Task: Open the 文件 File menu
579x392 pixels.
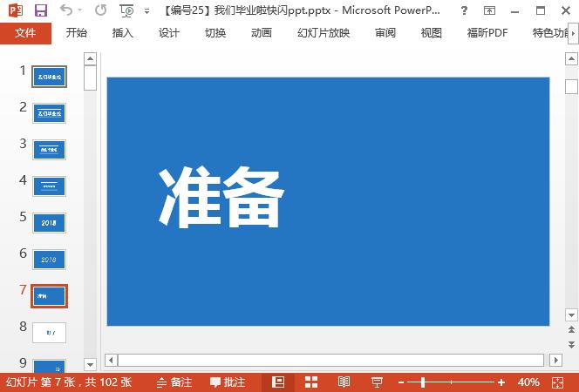Action: (x=25, y=33)
